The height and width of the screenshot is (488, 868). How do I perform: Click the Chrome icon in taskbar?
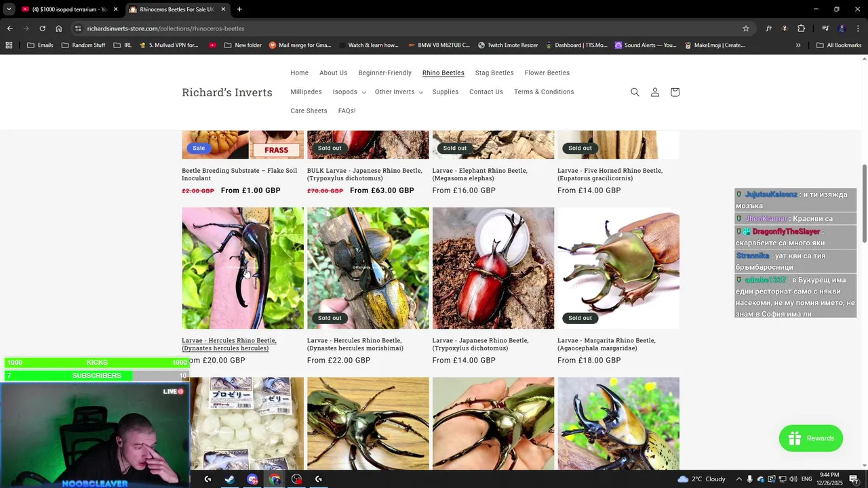tap(275, 479)
